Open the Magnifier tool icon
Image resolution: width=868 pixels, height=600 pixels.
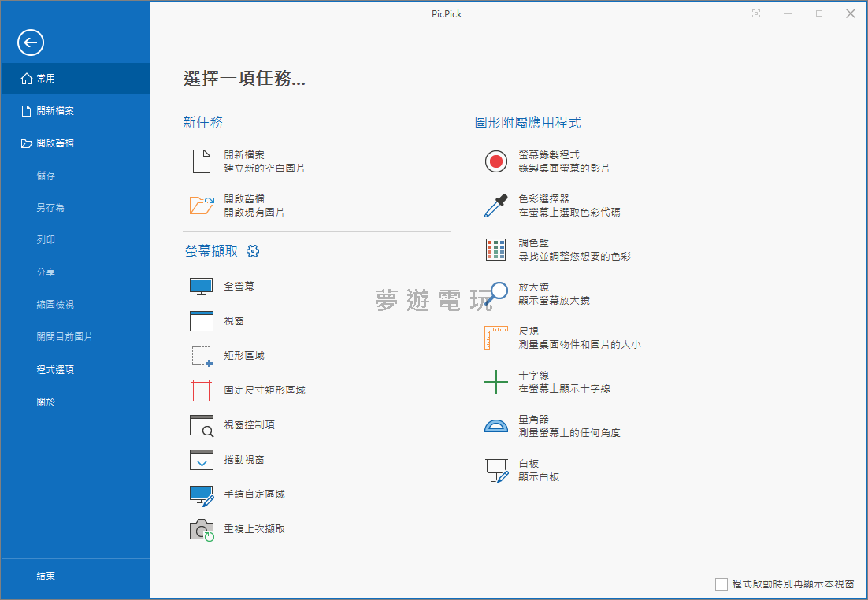(495, 294)
